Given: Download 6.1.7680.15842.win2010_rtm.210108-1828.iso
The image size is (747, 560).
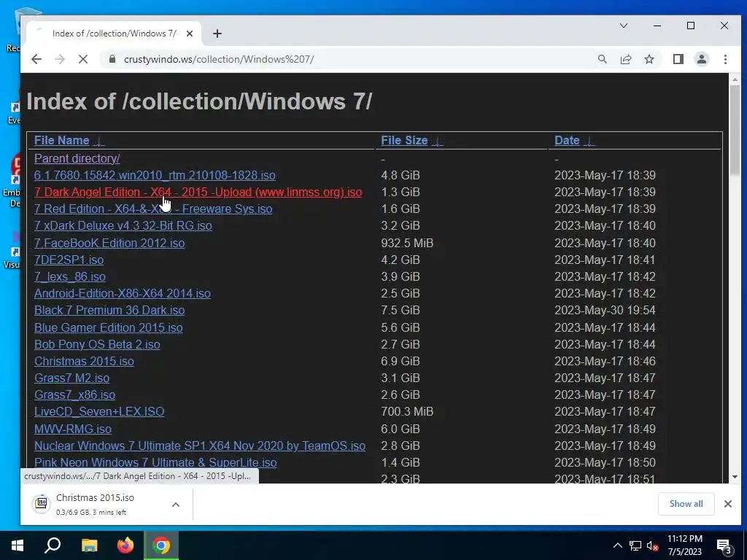Looking at the screenshot, I should pos(155,175).
